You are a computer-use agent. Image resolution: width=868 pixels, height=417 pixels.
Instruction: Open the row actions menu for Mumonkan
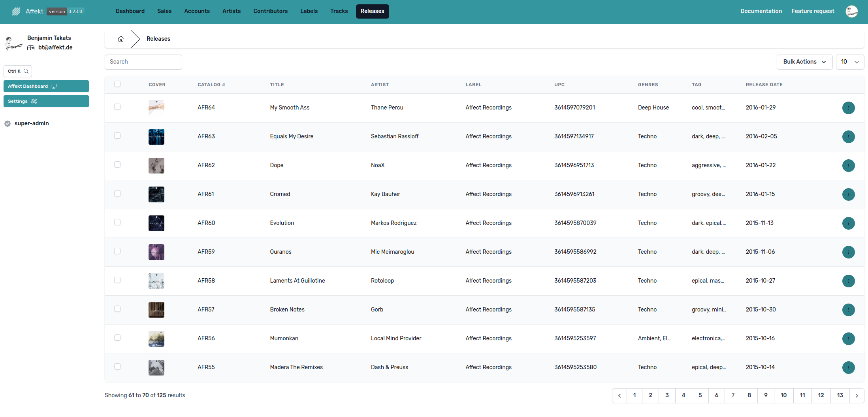click(x=849, y=339)
